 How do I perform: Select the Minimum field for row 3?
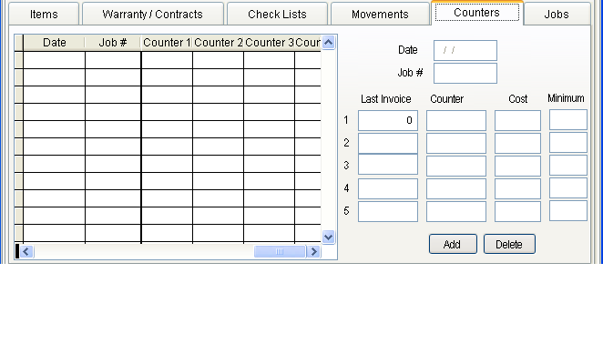567,165
